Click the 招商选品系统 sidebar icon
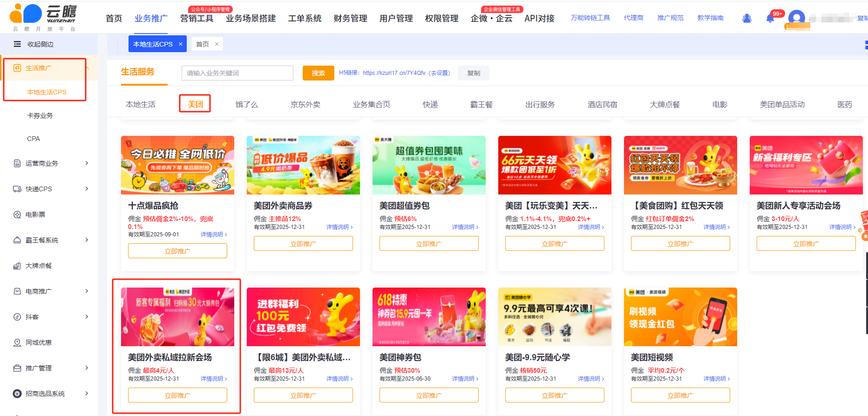The image size is (868, 416). (17, 394)
